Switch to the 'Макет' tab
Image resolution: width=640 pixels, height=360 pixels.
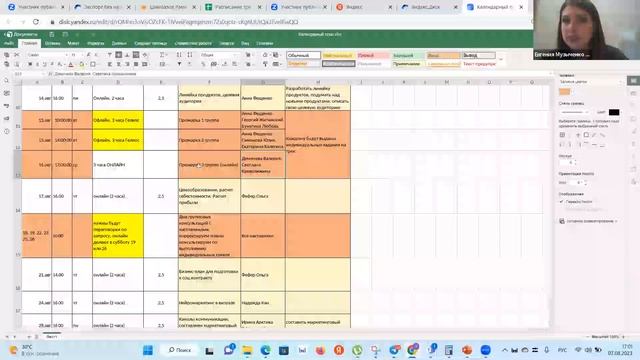[x=73, y=43]
